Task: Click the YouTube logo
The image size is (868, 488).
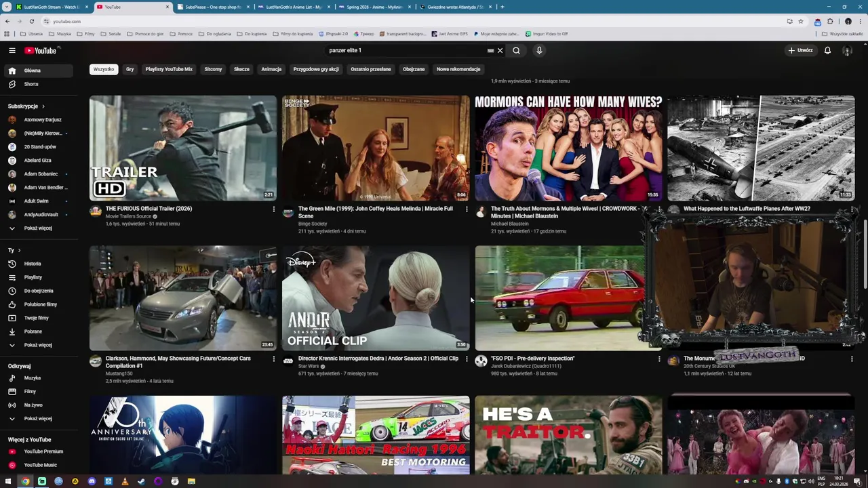Action: click(x=41, y=51)
